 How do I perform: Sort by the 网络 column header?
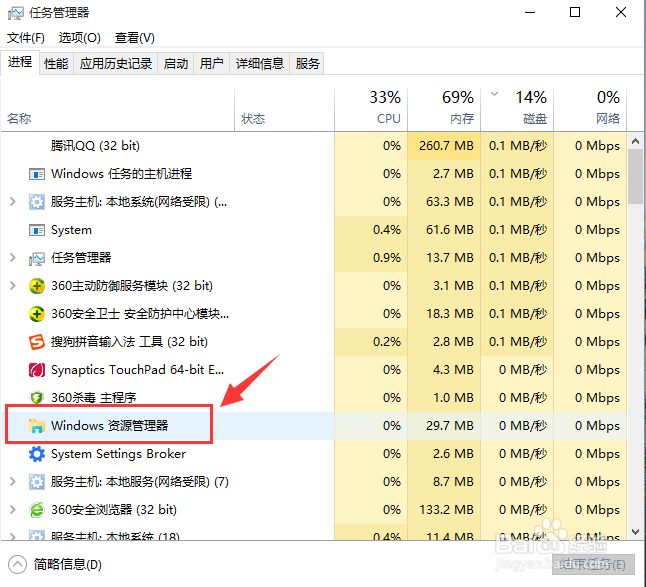click(x=590, y=110)
